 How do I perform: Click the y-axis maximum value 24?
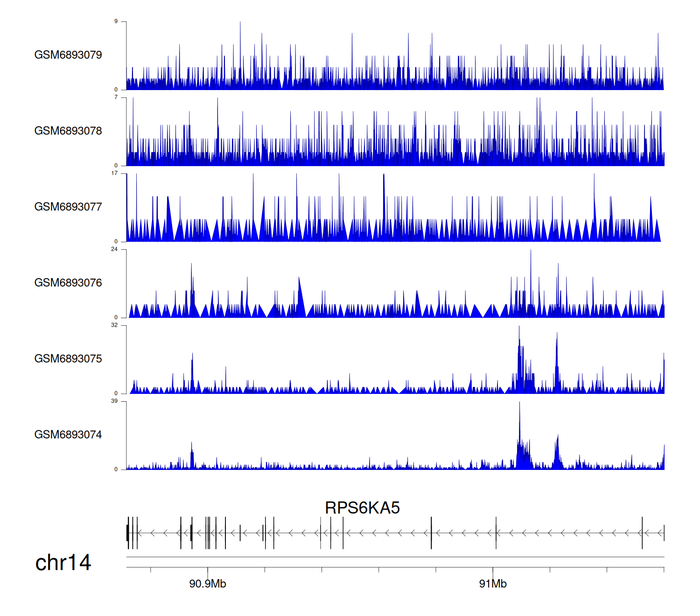(114, 249)
